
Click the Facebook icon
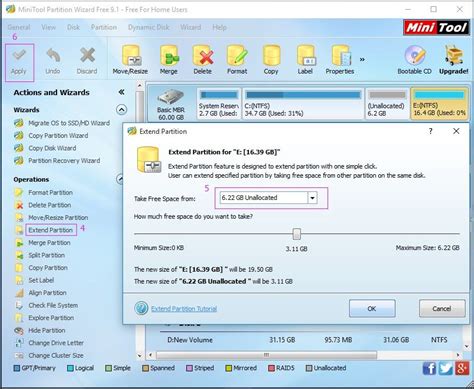click(429, 369)
